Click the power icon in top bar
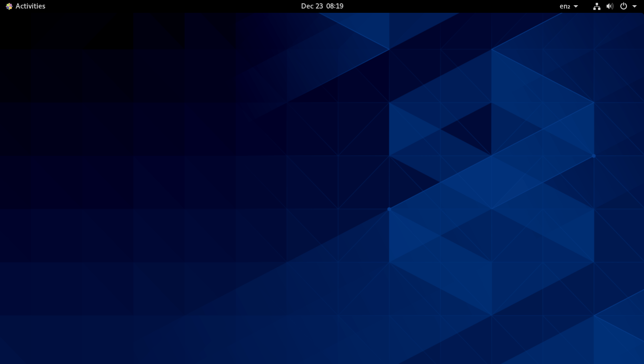 click(624, 6)
